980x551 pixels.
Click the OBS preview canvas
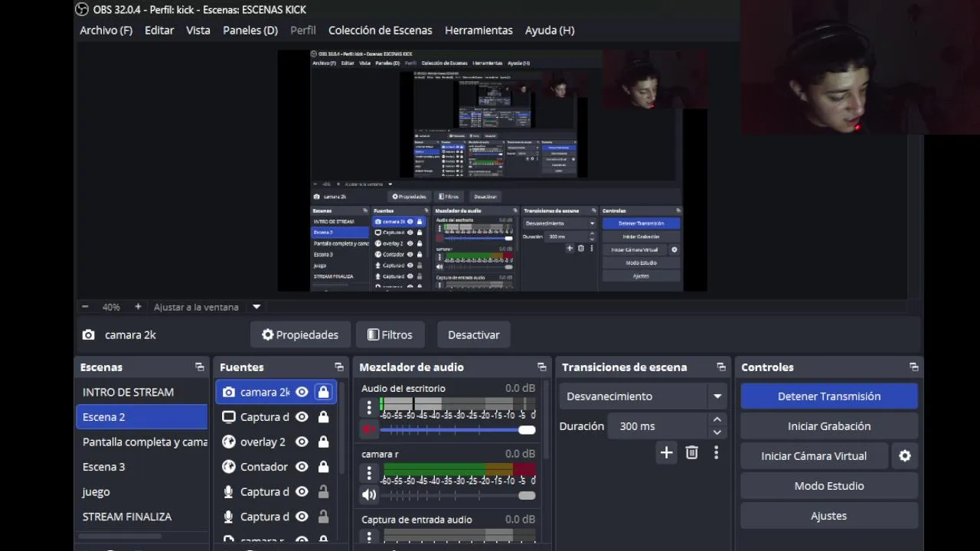[492, 170]
